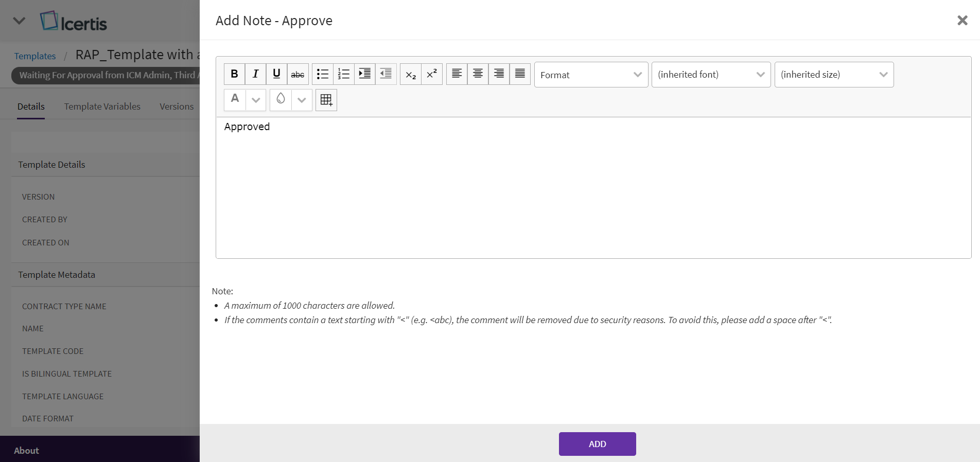
Task: Apply subscript formatting
Action: coord(411,74)
